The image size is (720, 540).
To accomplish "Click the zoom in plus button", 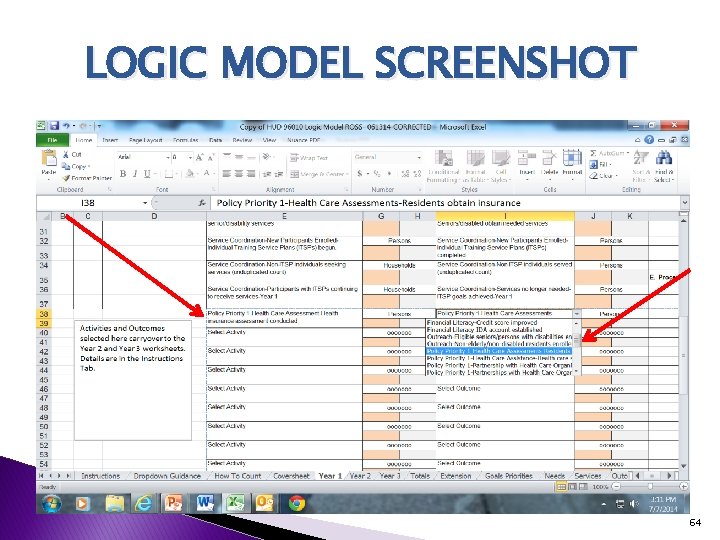I will click(x=684, y=486).
